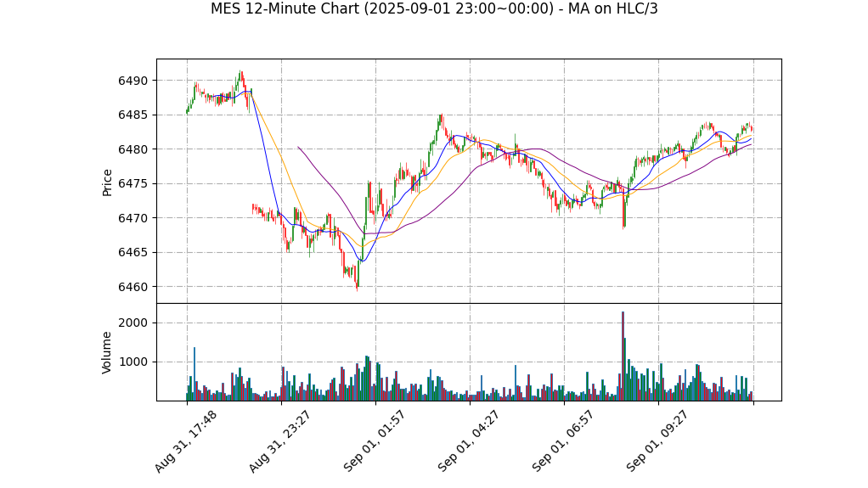Click the 6490 price tick label

[133, 81]
